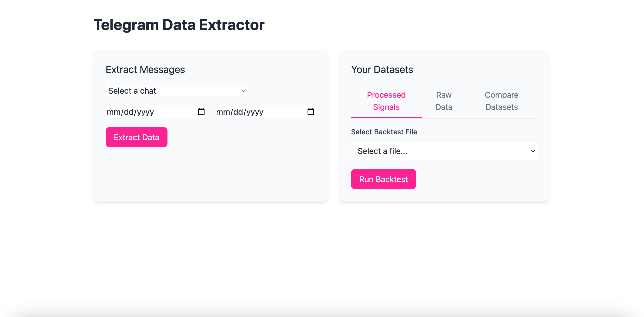Screen dimensions: 644x317
Task: Click the 'Your Datasets' panel heading
Action: pyautogui.click(x=382, y=70)
